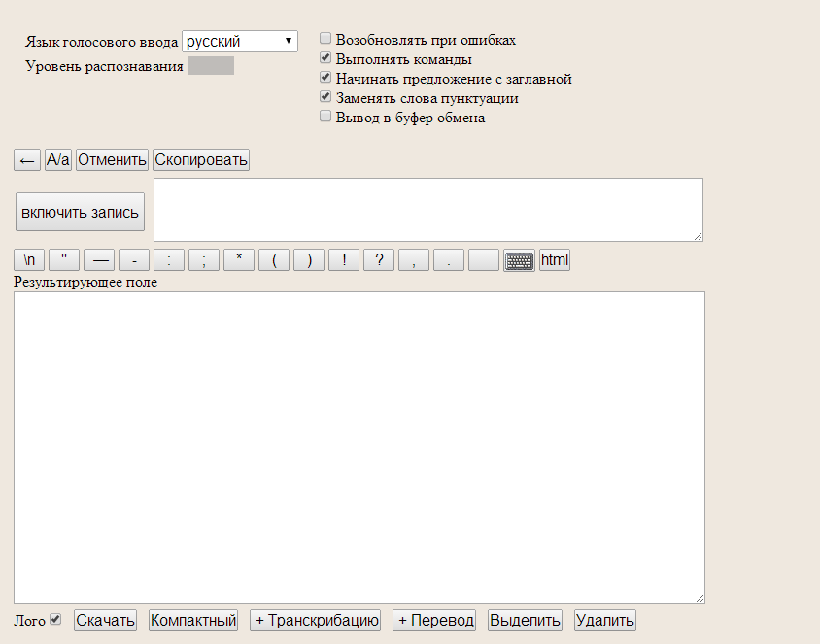Viewport: 820px width, 644px height.
Task: Toggle Начинать предложение с заглавной checkbox
Action: (325, 78)
